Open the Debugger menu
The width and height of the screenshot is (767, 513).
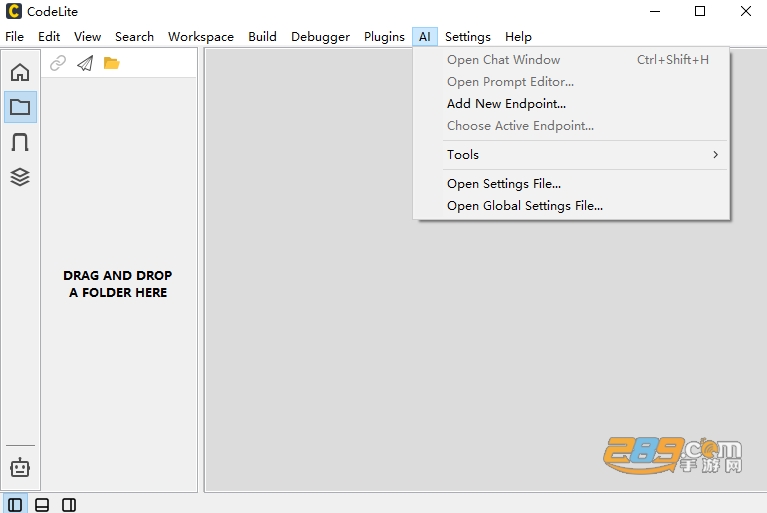pos(320,37)
